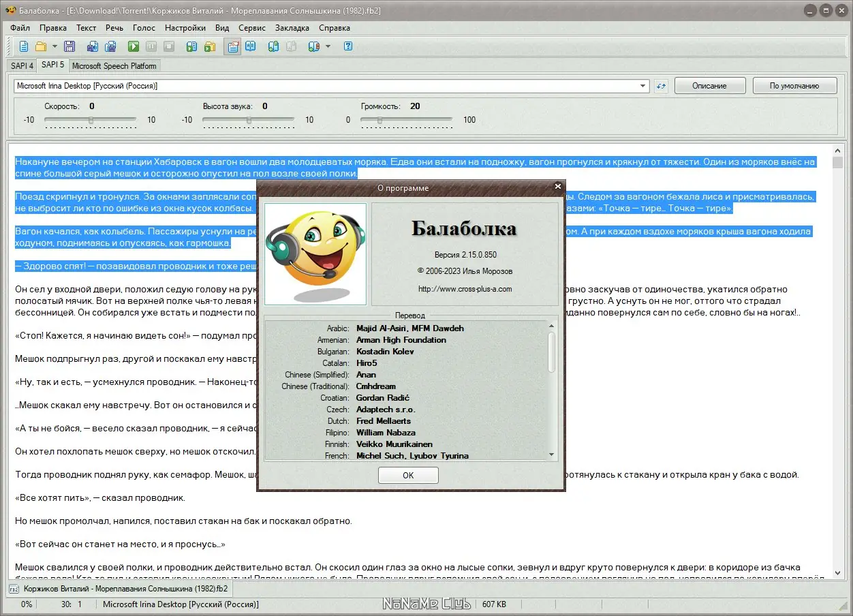Open the Голос menu
This screenshot has height=616, width=853.
pos(144,28)
